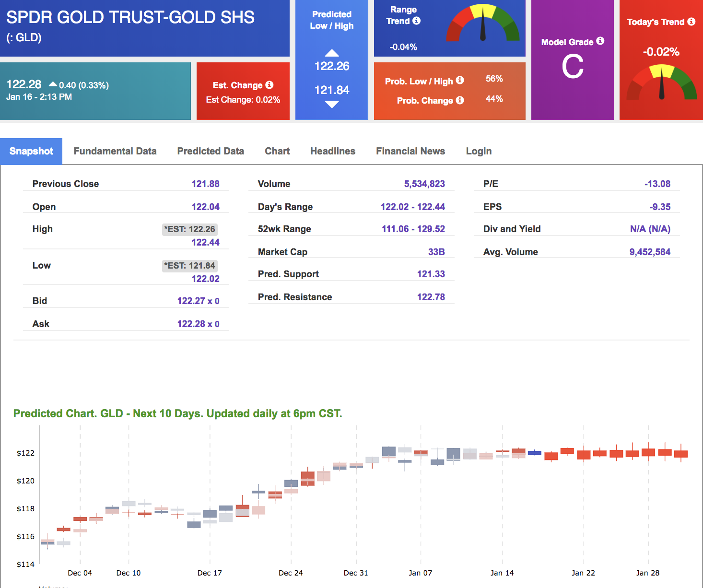
Task: Click the Model Grade info icon
Action: tap(600, 41)
